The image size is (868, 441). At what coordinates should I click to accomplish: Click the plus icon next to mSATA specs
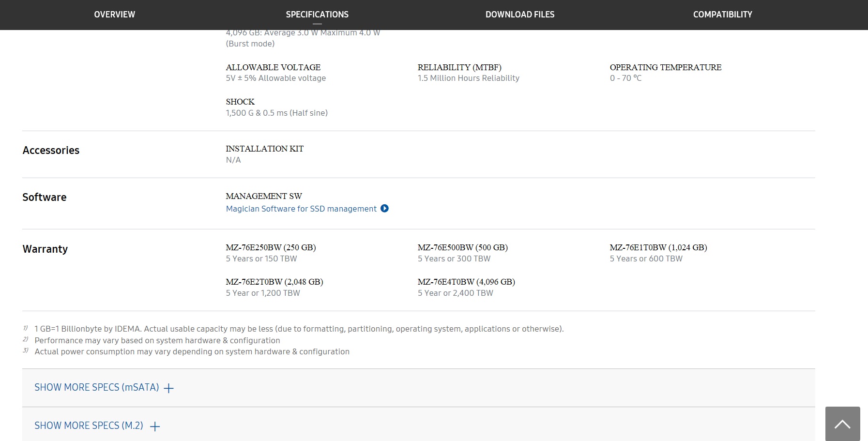click(168, 388)
